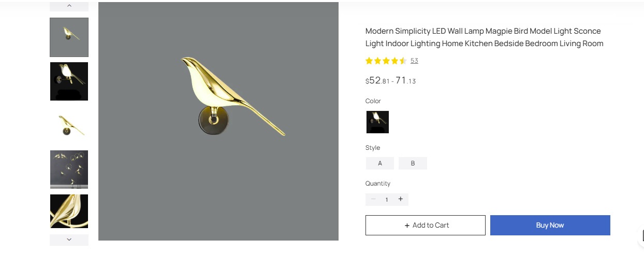
Task: Click the thumbnail carousel up arrow
Action: [x=69, y=6]
